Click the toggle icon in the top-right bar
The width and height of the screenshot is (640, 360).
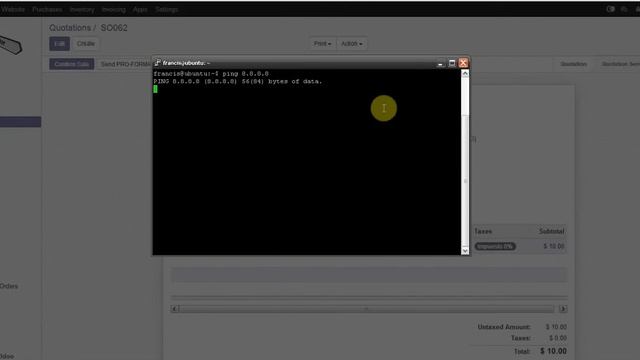pyautogui.click(x=611, y=9)
